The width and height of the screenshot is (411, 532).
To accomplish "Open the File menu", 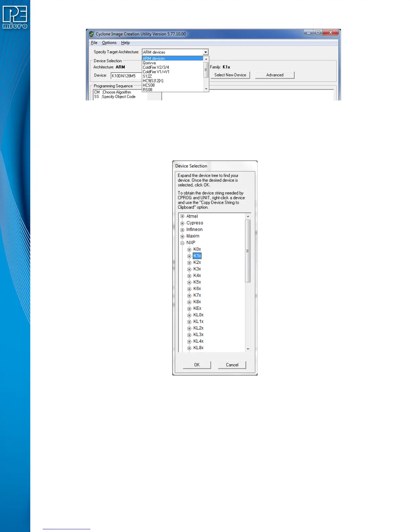I will [x=94, y=43].
